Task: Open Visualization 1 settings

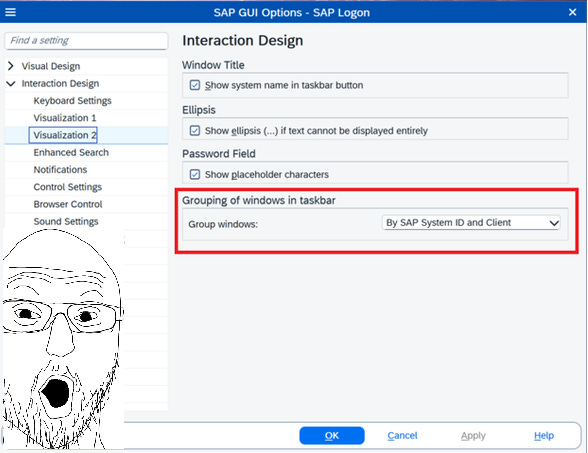Action: pos(65,118)
